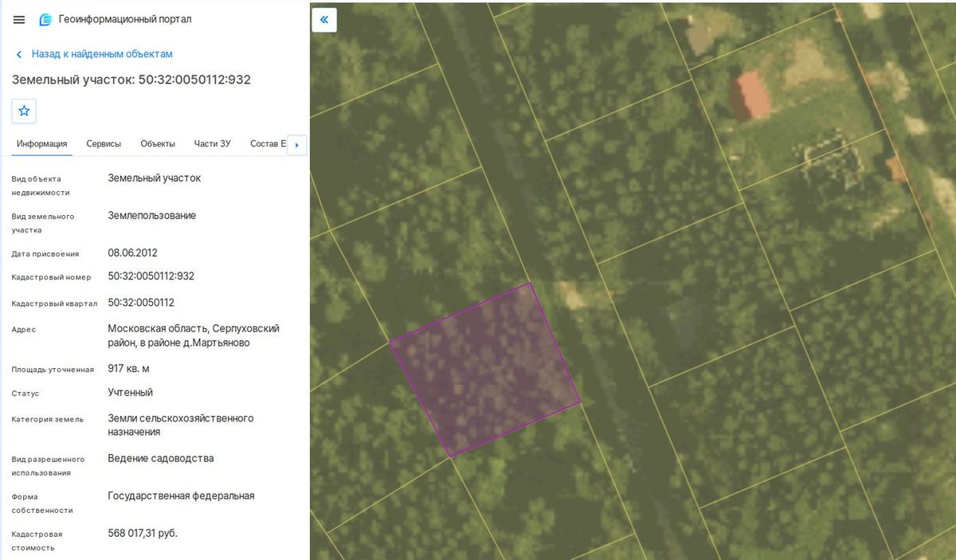Open the hamburger main menu

point(19,19)
